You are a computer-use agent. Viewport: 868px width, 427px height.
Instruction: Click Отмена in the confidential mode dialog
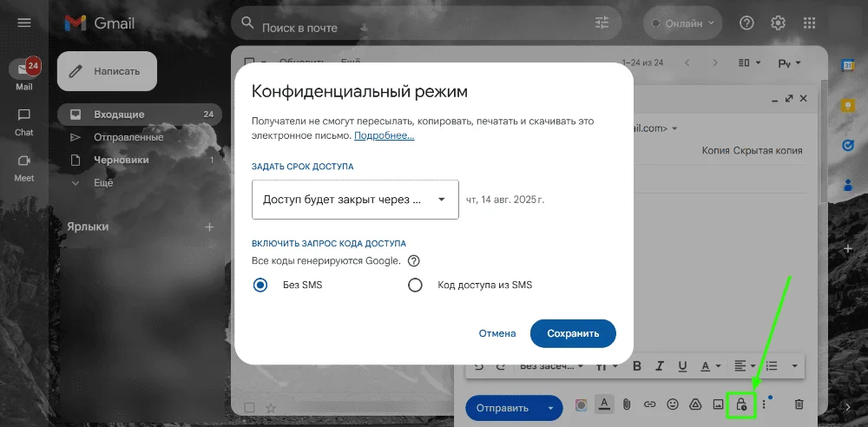[497, 333]
